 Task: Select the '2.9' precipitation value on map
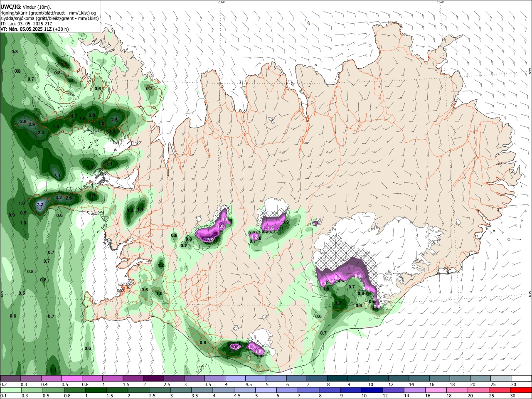[32, 124]
